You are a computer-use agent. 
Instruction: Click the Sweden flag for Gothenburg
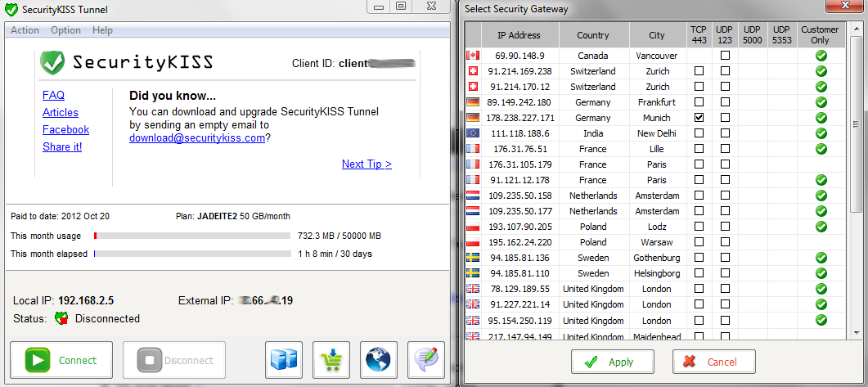pos(473,258)
